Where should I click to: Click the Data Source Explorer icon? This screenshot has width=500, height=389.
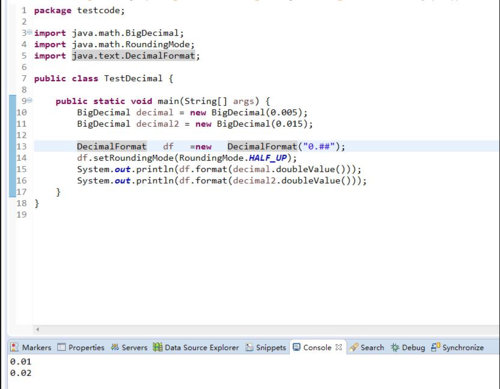point(158,347)
